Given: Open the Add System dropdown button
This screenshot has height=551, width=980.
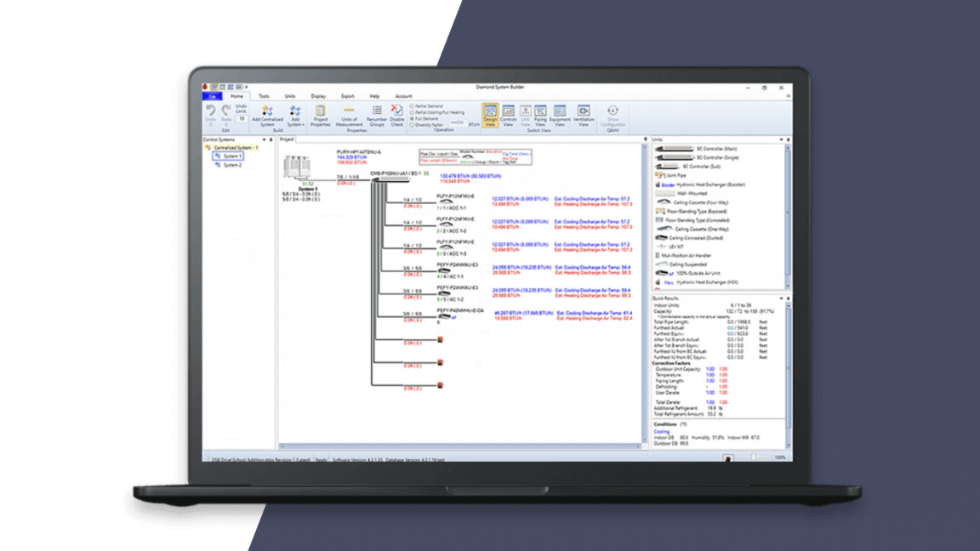Looking at the screenshot, I should (295, 116).
